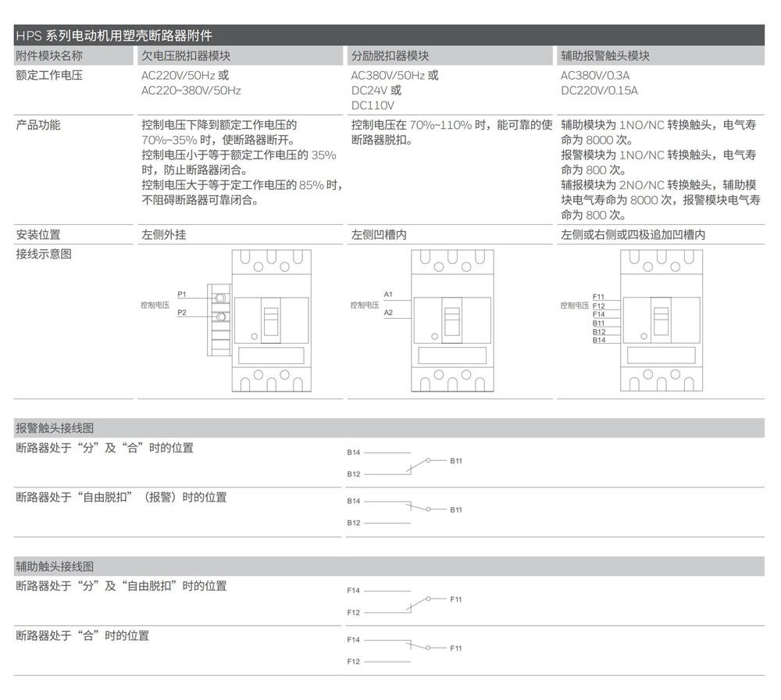
Task: Click the B11 contact symbol in alarm diagram
Action: (x=428, y=460)
